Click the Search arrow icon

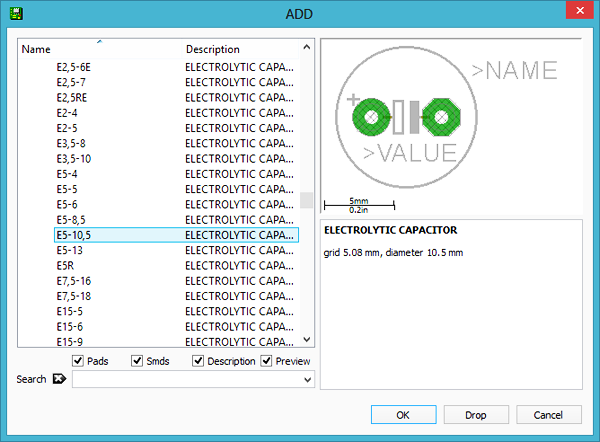click(59, 379)
